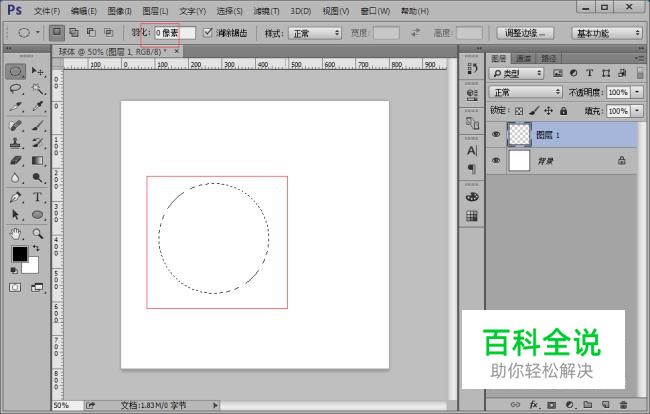Select the Blur tool
Viewport: 650px width, 414px height.
click(15, 178)
